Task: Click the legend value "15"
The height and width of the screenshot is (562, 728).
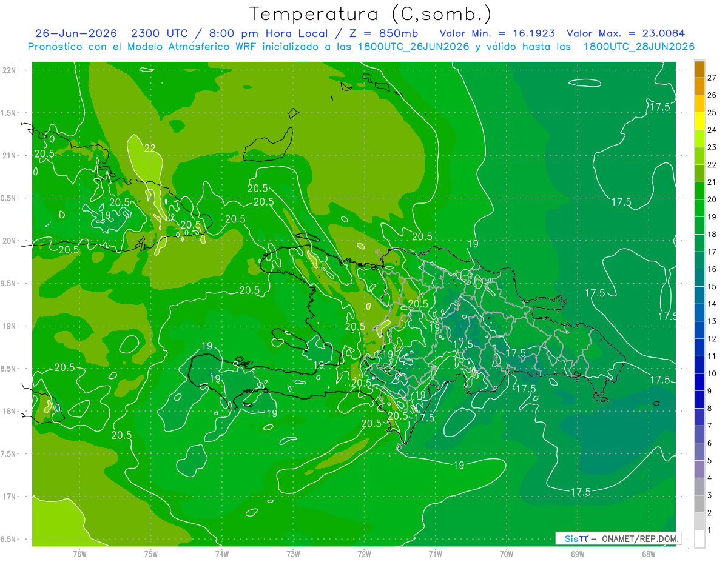Action: 712,287
